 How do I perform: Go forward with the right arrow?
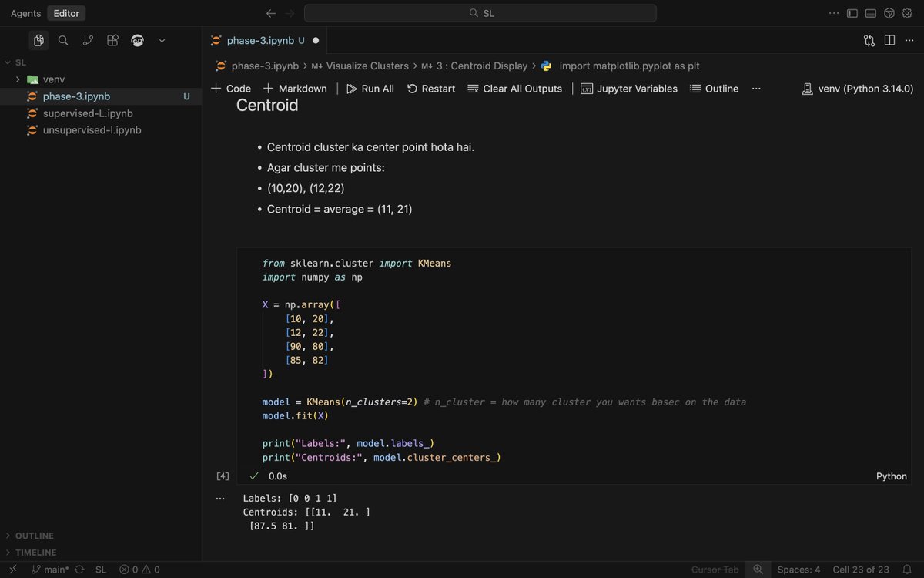click(x=290, y=13)
